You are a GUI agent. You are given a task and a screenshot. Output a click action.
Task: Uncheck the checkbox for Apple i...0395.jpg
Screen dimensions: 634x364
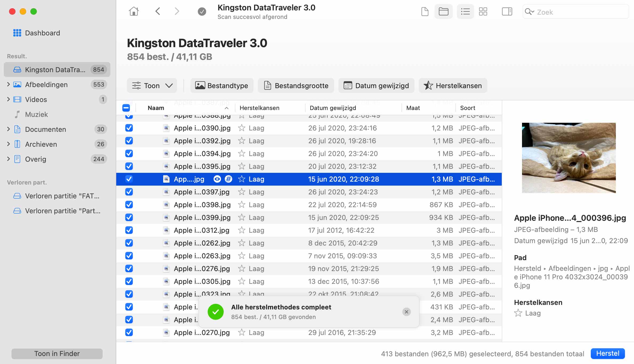tap(129, 166)
